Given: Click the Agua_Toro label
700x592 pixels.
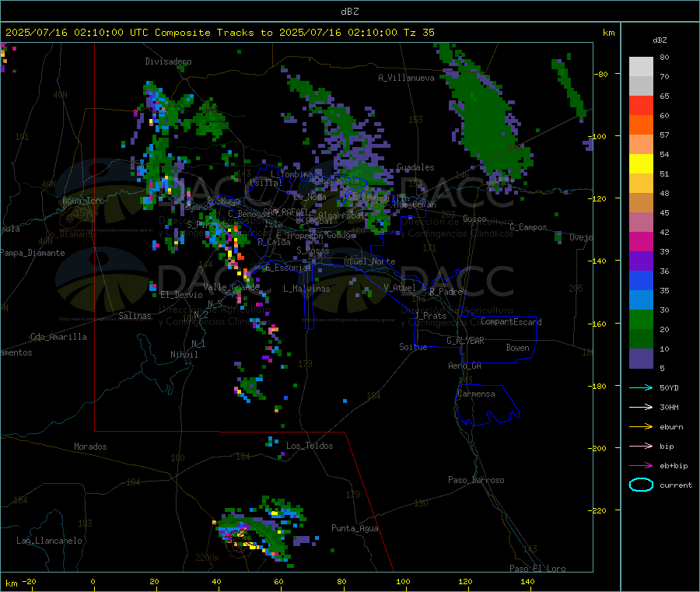Looking at the screenshot, I should 83,201.
